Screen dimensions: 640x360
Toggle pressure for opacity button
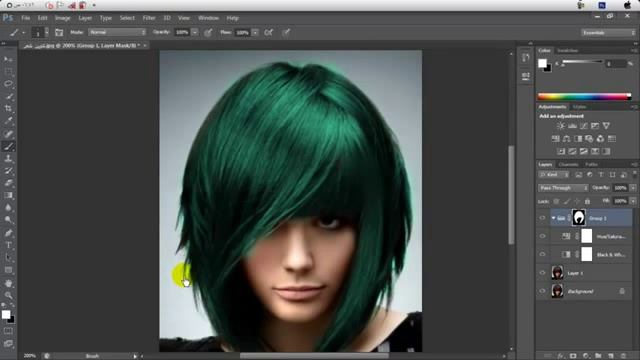click(x=208, y=32)
